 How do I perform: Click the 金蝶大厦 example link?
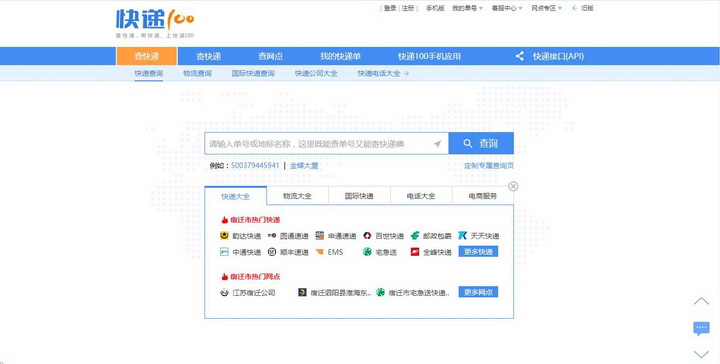point(304,165)
